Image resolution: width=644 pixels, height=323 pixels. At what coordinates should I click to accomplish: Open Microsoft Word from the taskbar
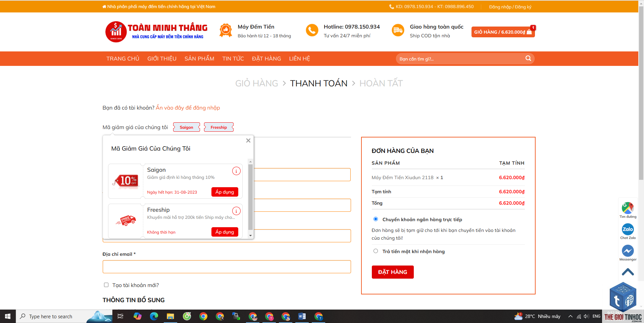[302, 316]
